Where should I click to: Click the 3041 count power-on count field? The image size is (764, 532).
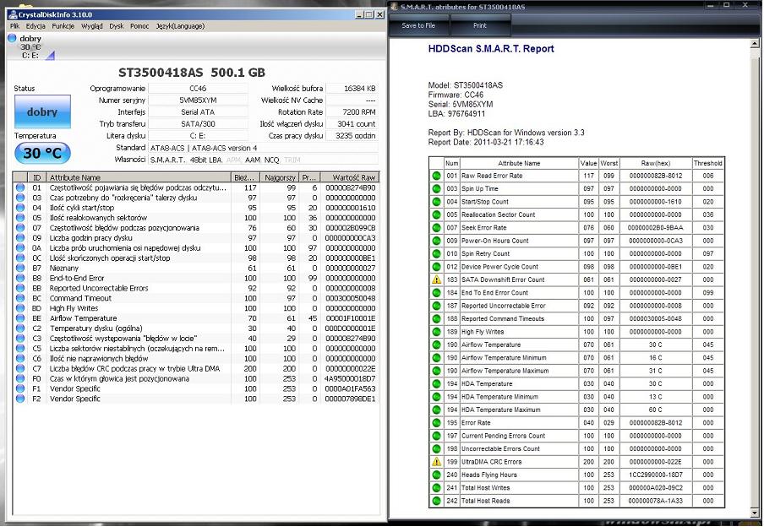pyautogui.click(x=352, y=124)
